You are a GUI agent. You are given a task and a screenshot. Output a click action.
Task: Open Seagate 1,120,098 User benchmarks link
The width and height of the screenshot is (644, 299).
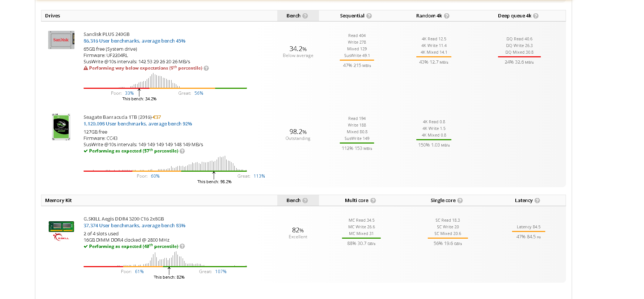pyautogui.click(x=138, y=124)
